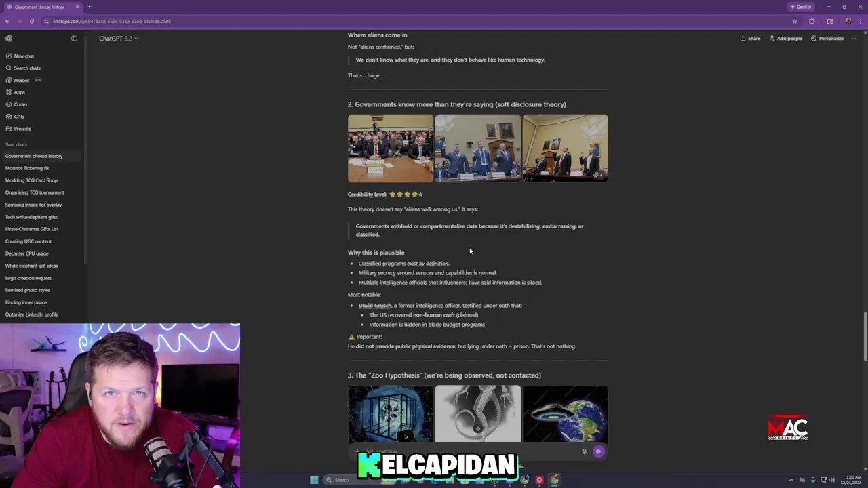Open Spinning image for overlay chat
The width and height of the screenshot is (868, 488).
tap(33, 205)
